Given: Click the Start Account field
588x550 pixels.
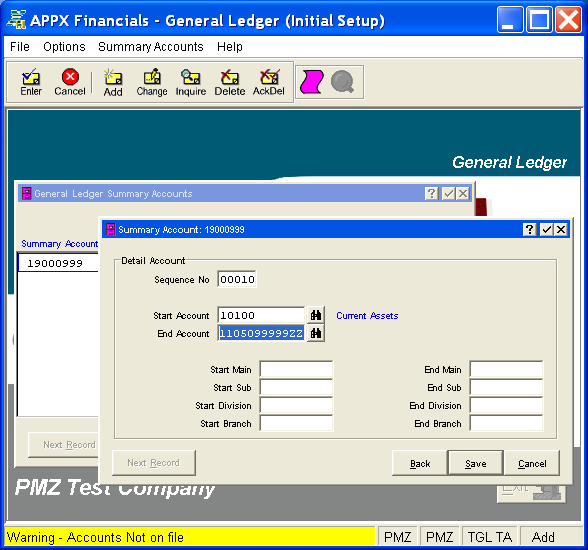Looking at the screenshot, I should pos(261,315).
